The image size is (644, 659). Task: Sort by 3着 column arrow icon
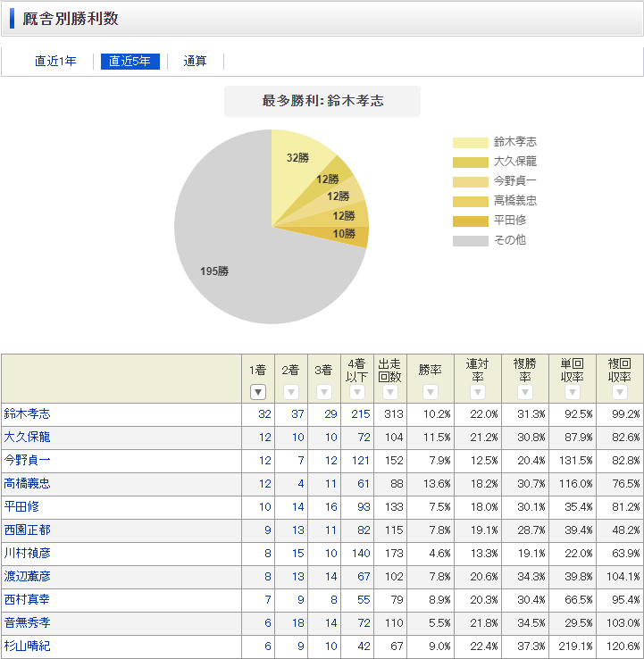323,392
